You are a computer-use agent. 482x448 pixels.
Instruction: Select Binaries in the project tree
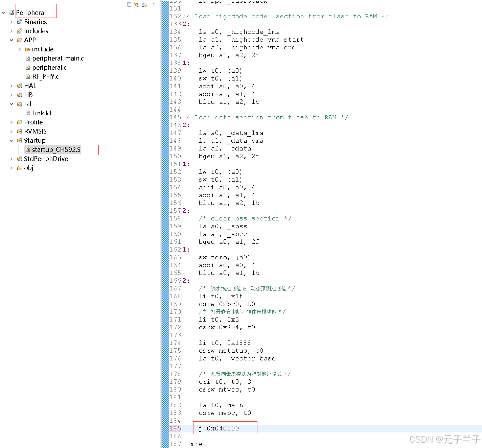coord(36,22)
